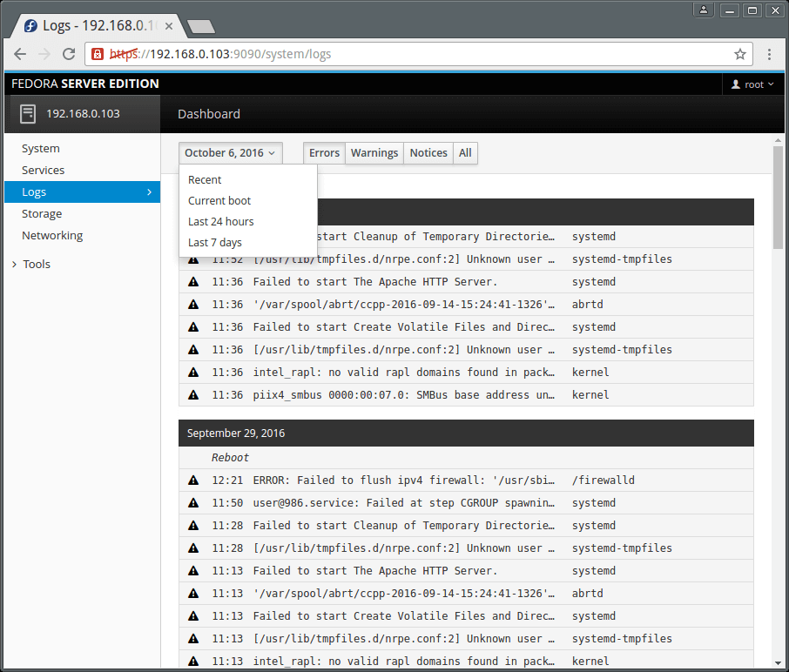
Task: Click the browser address bar
Action: point(418,54)
